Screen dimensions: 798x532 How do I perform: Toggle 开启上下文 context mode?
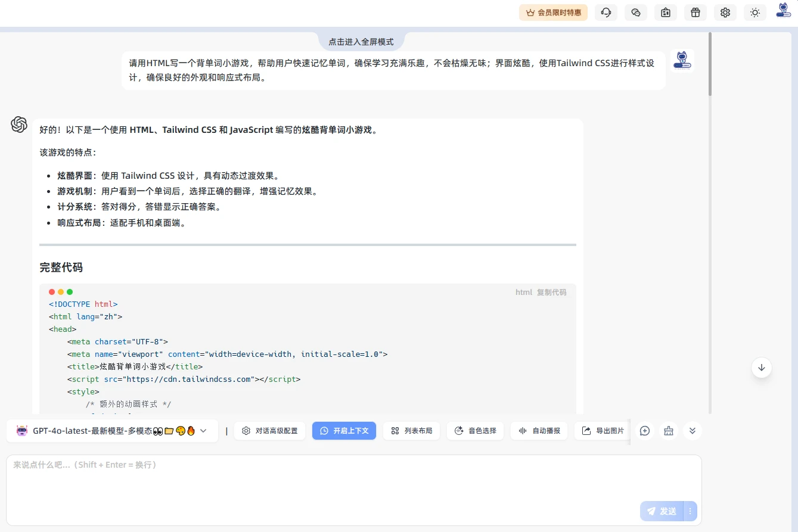coord(344,431)
